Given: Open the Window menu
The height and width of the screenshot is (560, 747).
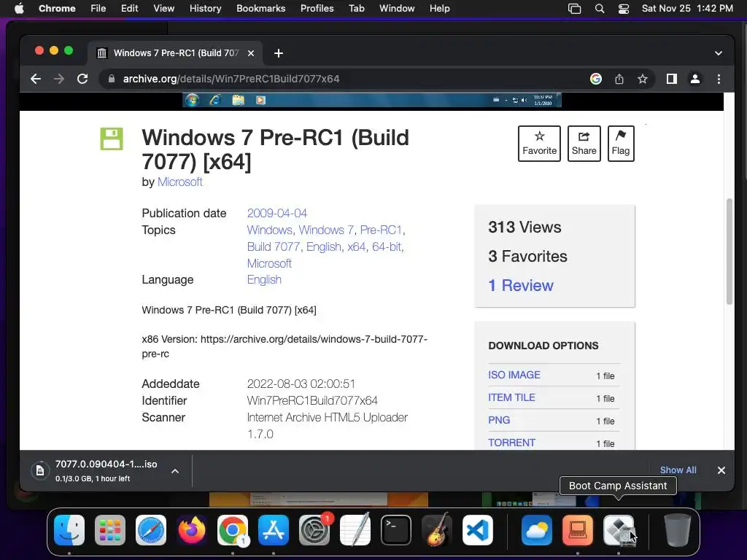Looking at the screenshot, I should tap(397, 8).
